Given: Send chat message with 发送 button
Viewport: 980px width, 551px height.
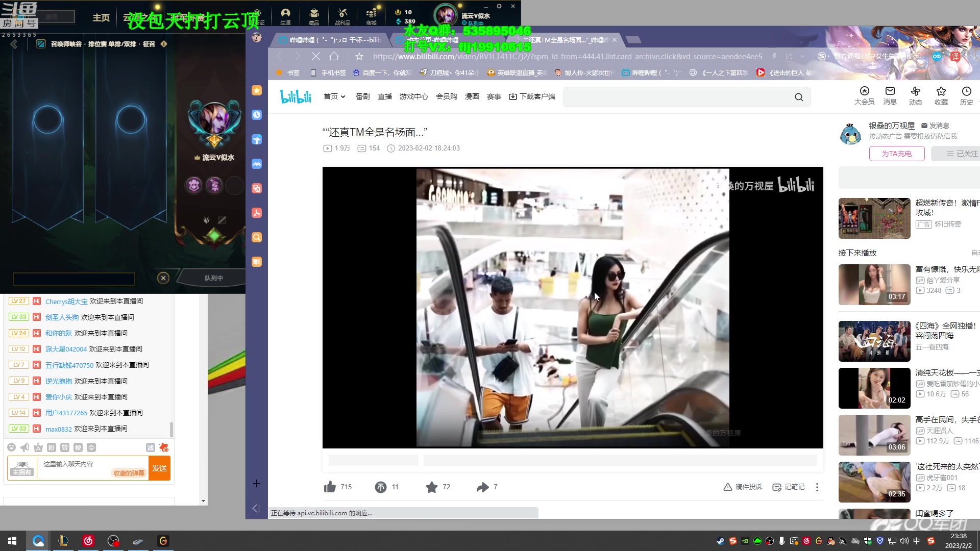Looking at the screenshot, I should click(159, 468).
